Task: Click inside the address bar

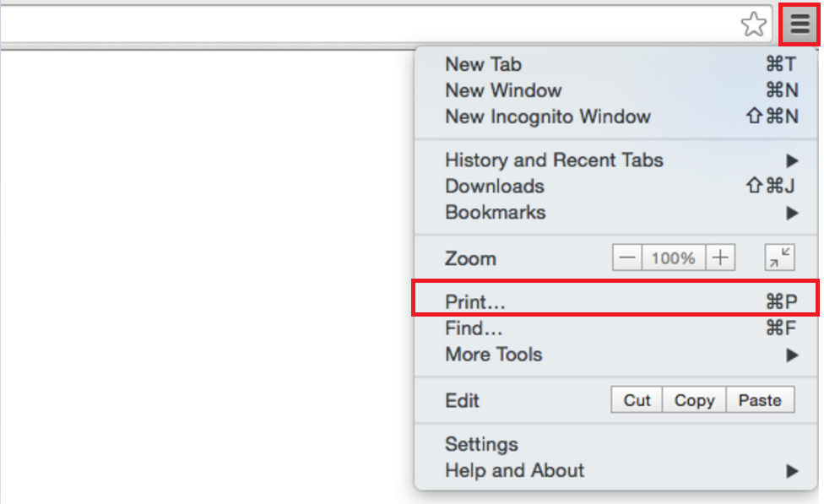Action: click(338, 24)
